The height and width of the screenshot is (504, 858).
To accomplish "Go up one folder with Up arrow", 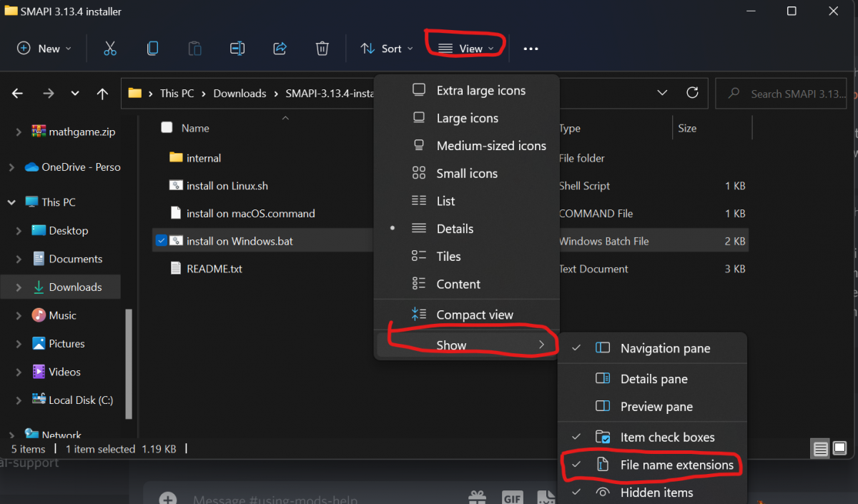I will point(102,94).
